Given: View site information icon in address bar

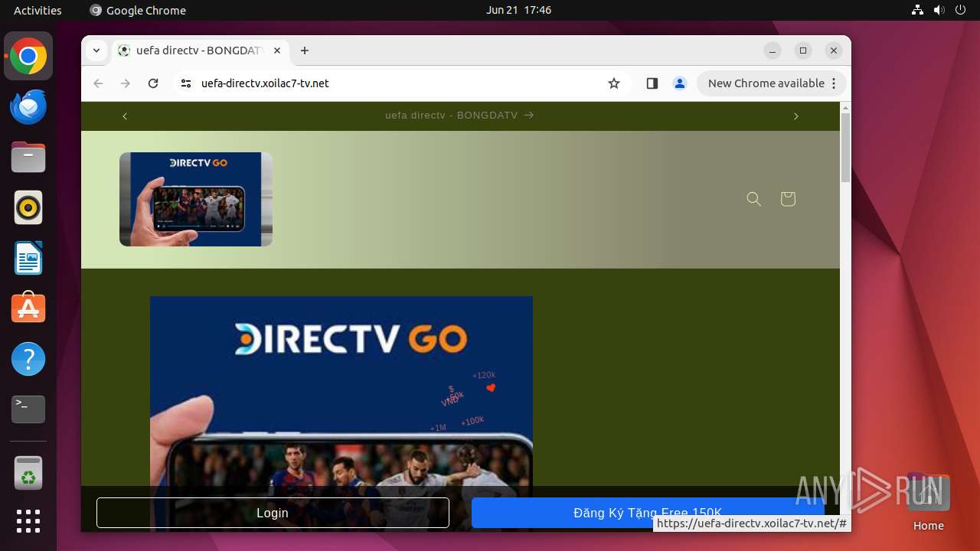Looking at the screenshot, I should tap(186, 83).
